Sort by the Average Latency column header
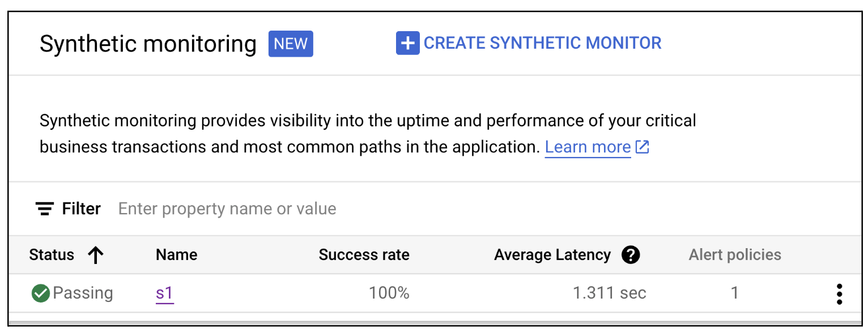 (x=552, y=256)
